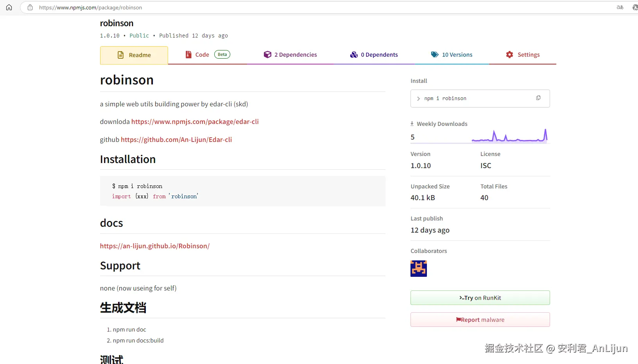
Task: Open the edar-cli npm package link
Action: pos(195,122)
